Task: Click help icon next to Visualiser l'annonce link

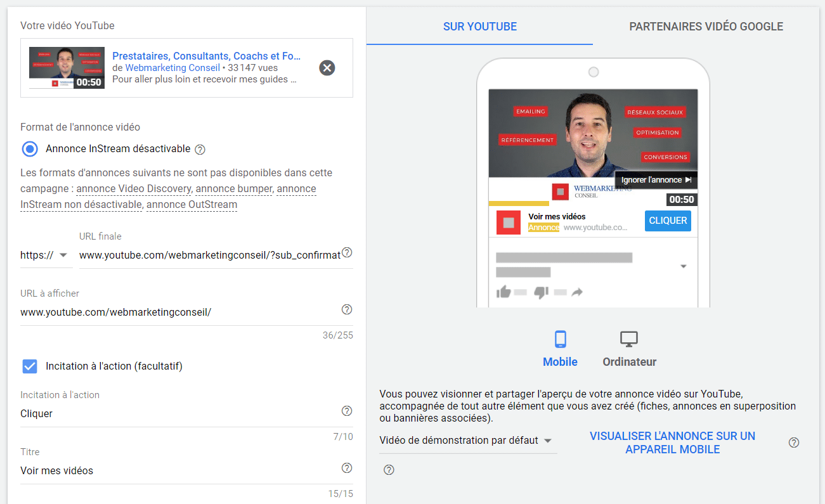Action: [x=794, y=443]
